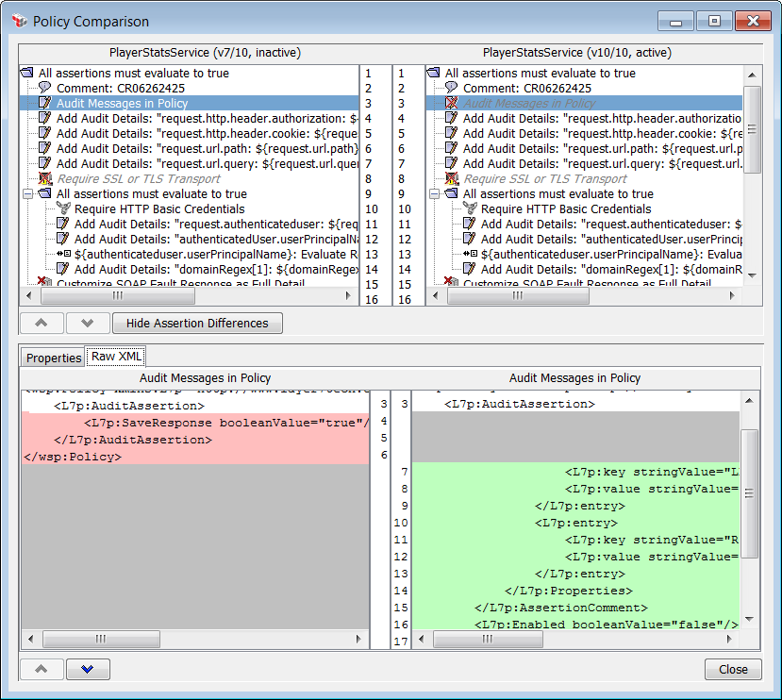Screen dimensions: 782x700
Task: Go to next XML difference with blue down arrow
Action: pyautogui.click(x=88, y=669)
